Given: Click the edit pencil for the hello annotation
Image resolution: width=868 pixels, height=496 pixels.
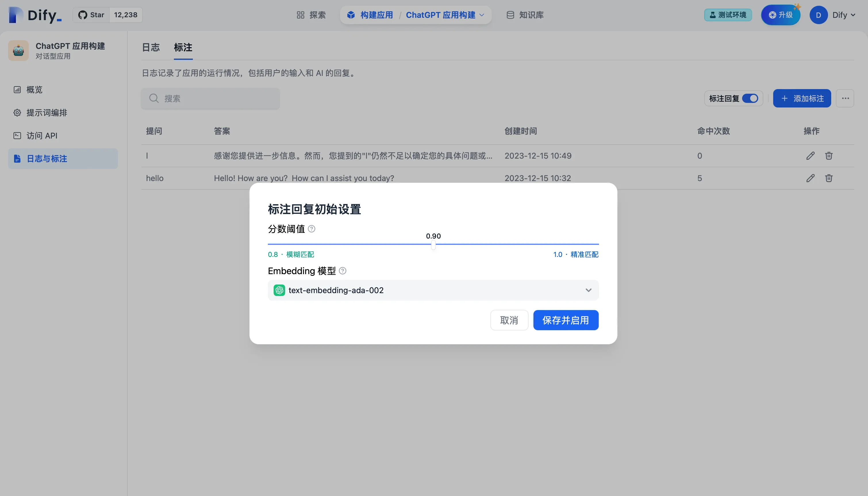Looking at the screenshot, I should (810, 178).
